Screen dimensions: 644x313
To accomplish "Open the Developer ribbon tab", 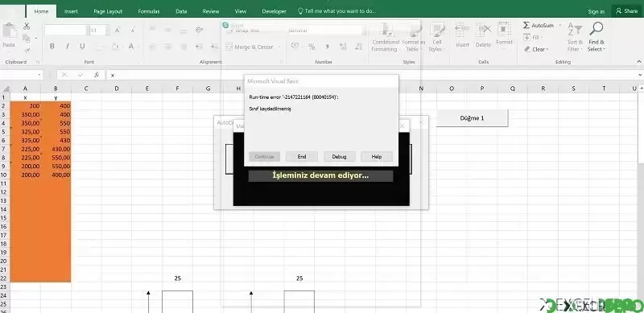I will pos(274,11).
